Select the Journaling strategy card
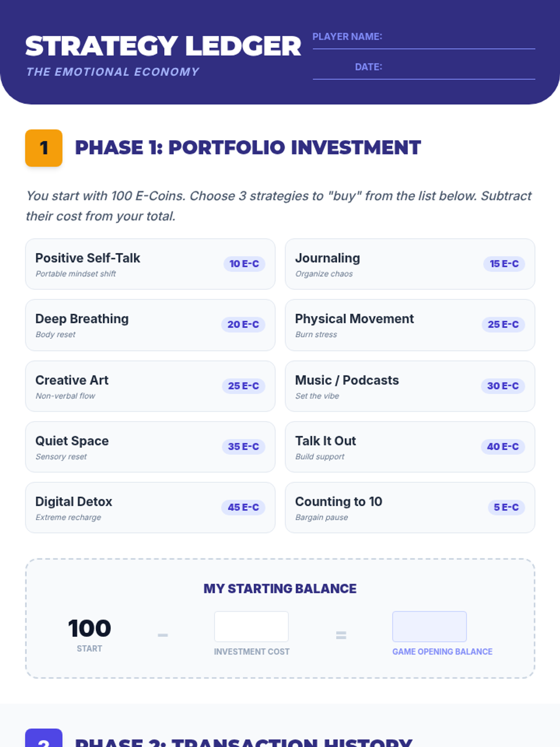560x747 pixels. pos(410,264)
